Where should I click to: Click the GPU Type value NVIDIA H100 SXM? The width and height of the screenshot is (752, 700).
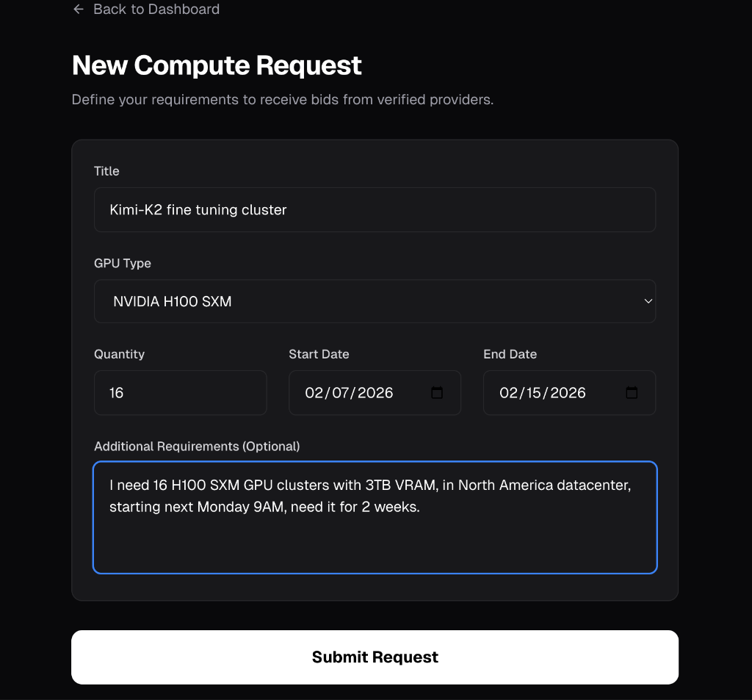point(172,301)
